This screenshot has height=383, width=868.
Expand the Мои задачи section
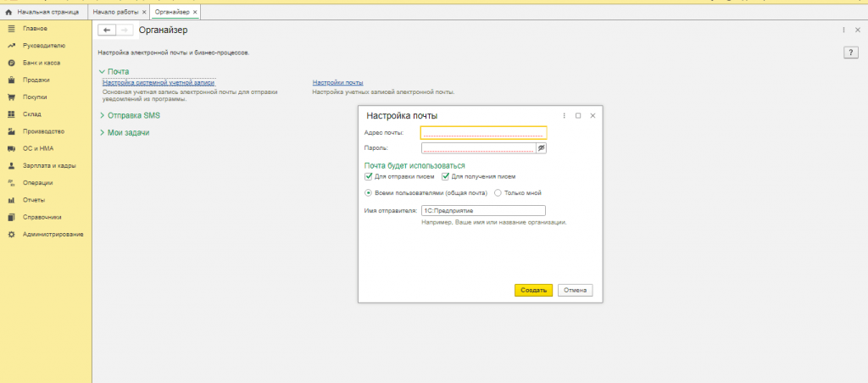tap(102, 132)
